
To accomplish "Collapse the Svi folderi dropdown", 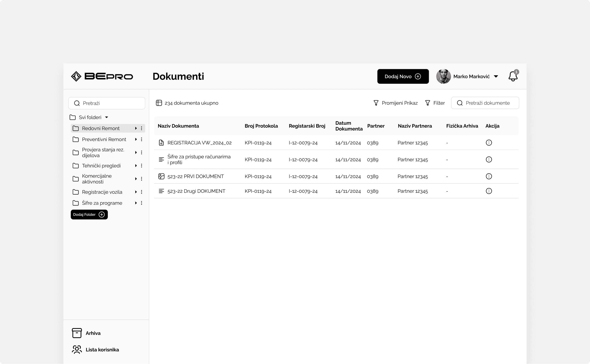I will [107, 117].
